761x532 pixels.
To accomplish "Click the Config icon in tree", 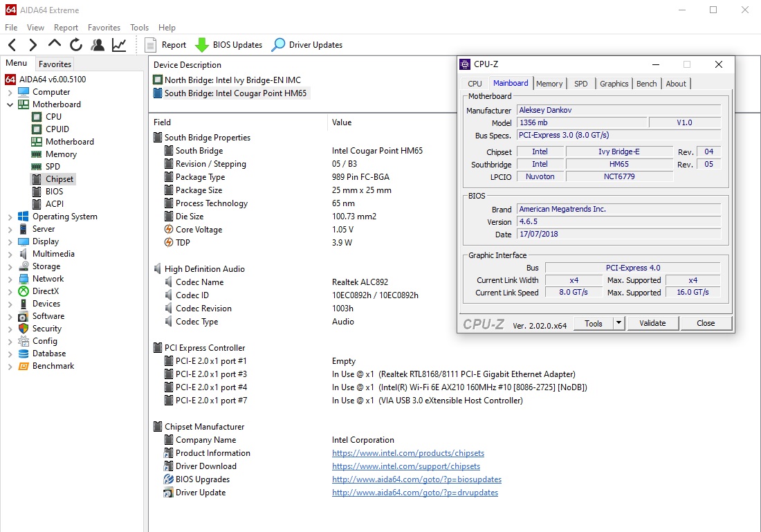I will 24,341.
